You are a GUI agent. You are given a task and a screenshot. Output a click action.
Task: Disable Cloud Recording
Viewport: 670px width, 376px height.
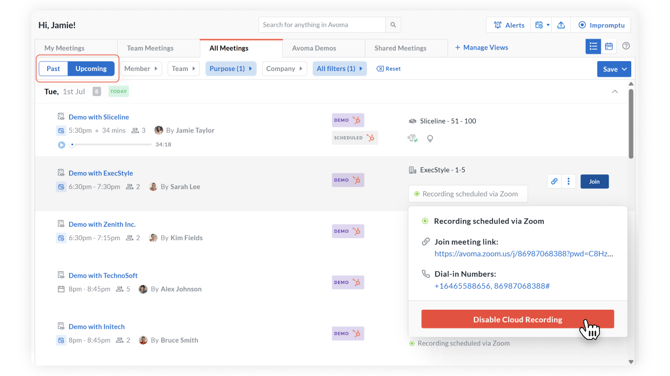click(x=517, y=319)
